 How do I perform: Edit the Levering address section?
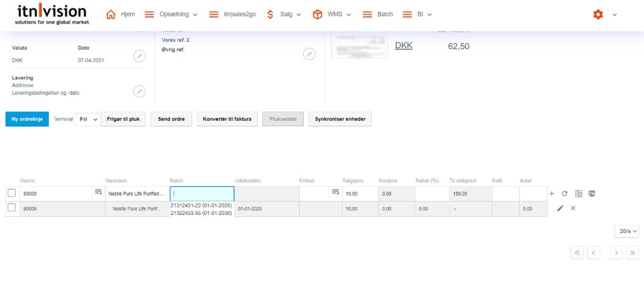coord(139,92)
